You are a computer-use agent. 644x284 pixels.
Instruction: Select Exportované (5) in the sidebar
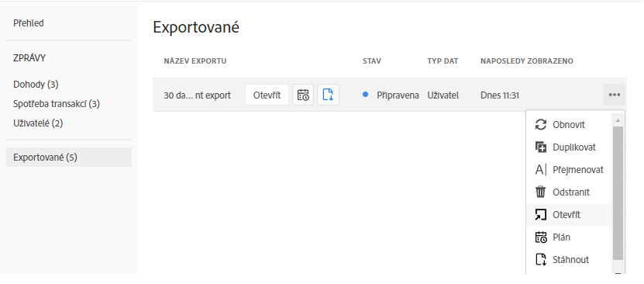tap(69, 157)
